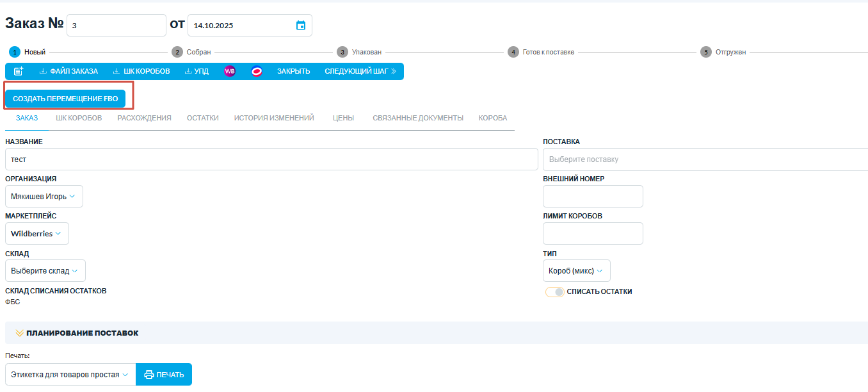This screenshot has width=868, height=392.
Task: Click step 2 Собран circle
Action: coord(177,52)
